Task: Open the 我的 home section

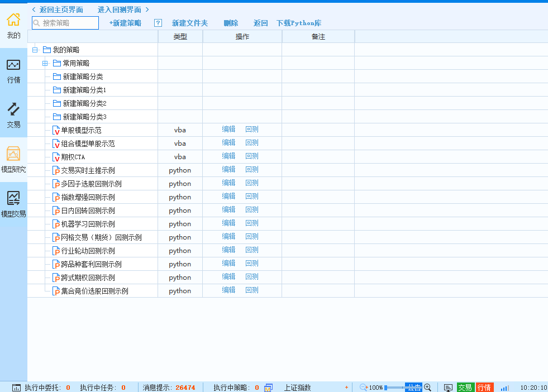Action: (13, 26)
